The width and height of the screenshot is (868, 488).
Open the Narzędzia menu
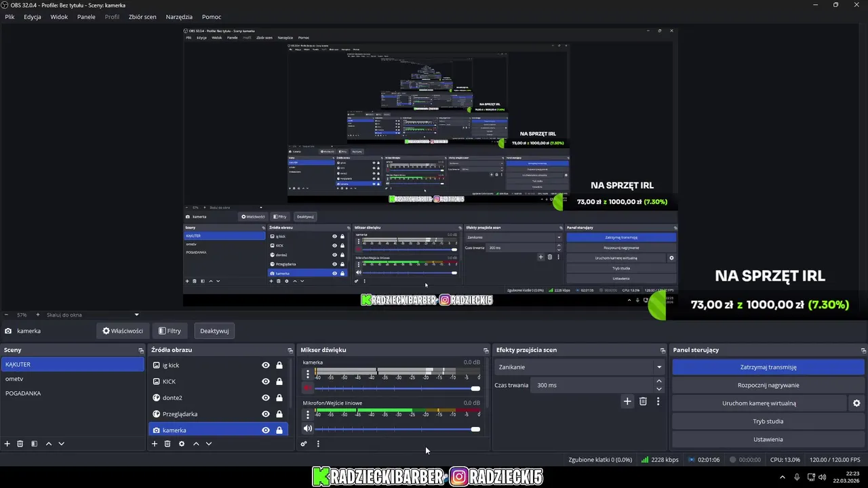(x=179, y=17)
